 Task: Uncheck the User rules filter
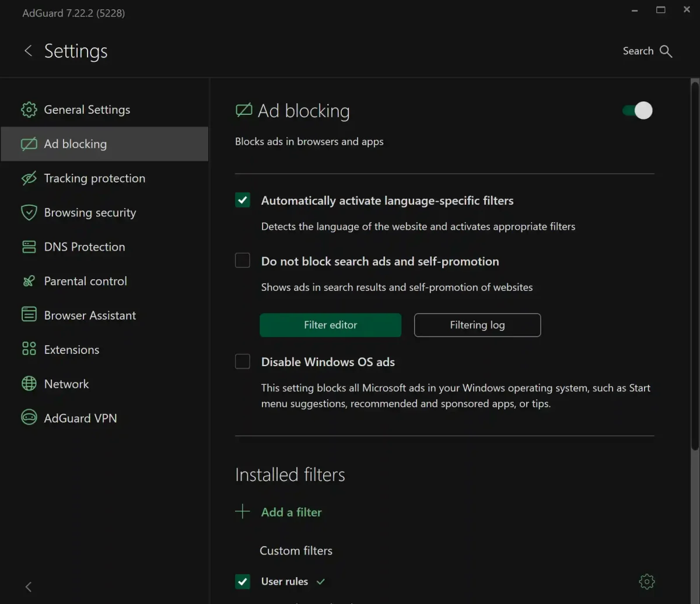242,581
